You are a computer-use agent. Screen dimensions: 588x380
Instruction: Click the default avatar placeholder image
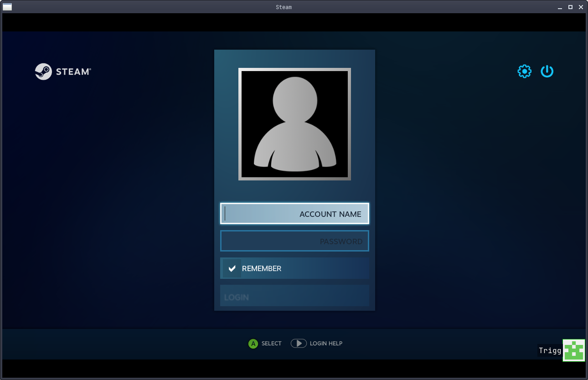pos(294,124)
